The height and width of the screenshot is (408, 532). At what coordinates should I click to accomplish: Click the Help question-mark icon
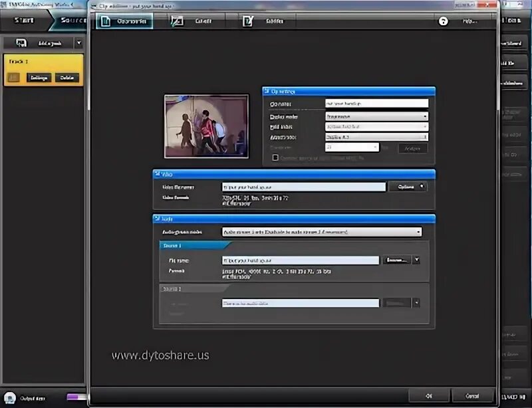443,21
